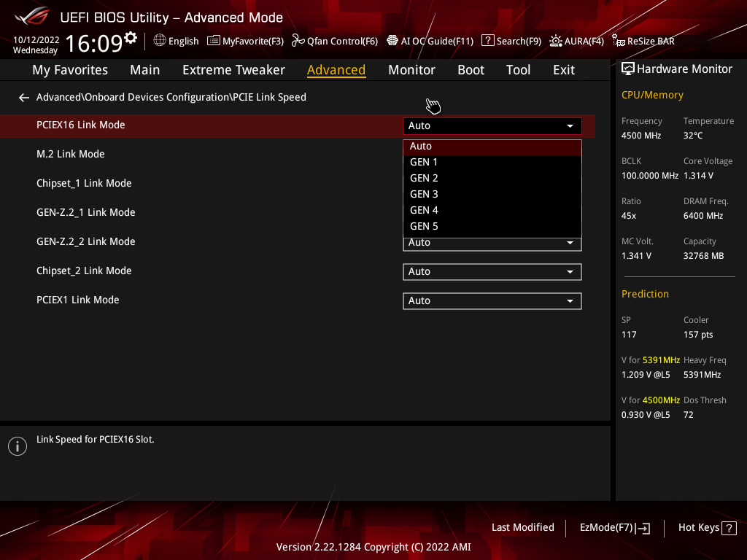Click the Hot Keys question mark icon

click(729, 528)
